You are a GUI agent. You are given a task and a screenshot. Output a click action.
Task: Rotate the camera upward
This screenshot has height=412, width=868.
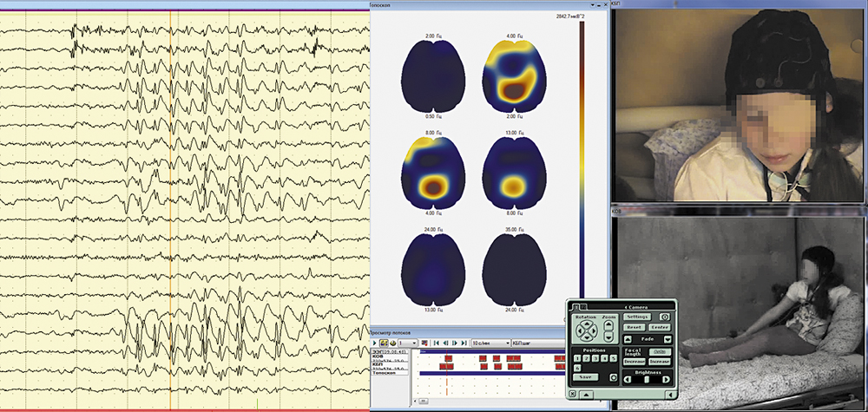(587, 323)
